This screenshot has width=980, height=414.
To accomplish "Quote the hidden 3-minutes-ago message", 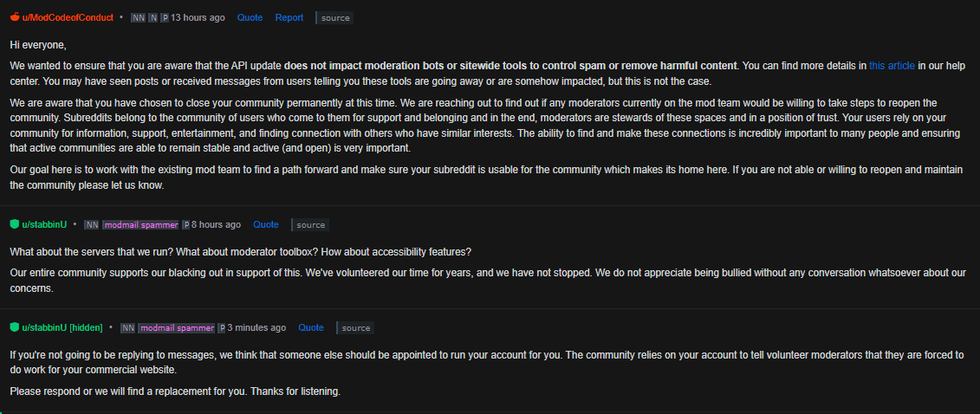I will click(311, 327).
